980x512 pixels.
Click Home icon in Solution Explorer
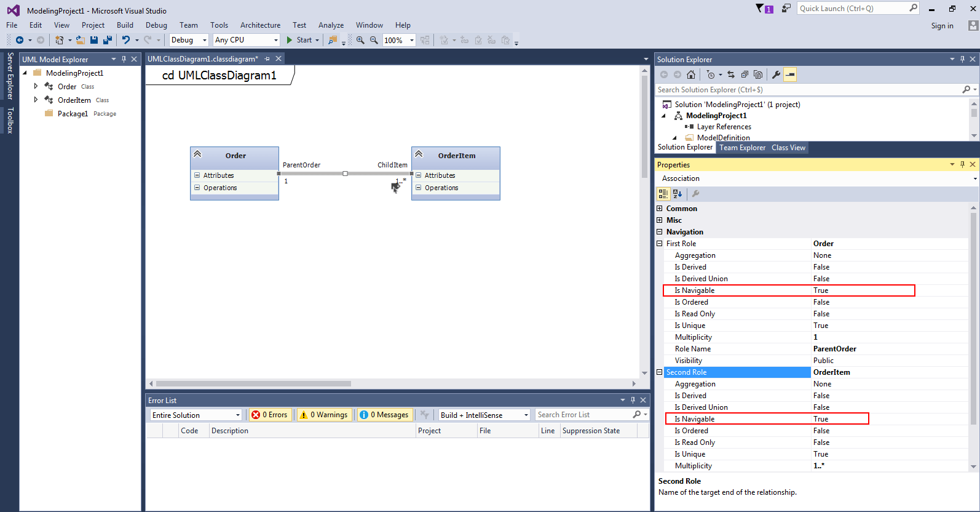(x=691, y=74)
